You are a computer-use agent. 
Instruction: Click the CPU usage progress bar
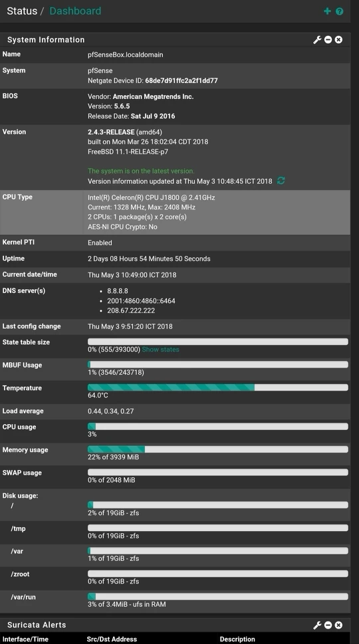tap(217, 426)
